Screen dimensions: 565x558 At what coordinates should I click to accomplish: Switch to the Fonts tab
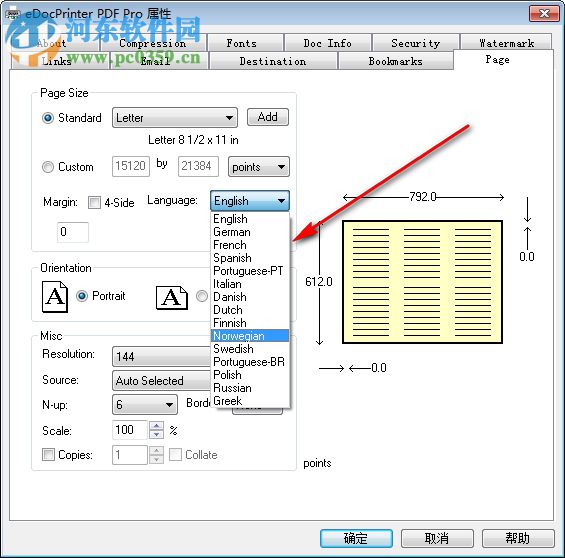click(245, 43)
